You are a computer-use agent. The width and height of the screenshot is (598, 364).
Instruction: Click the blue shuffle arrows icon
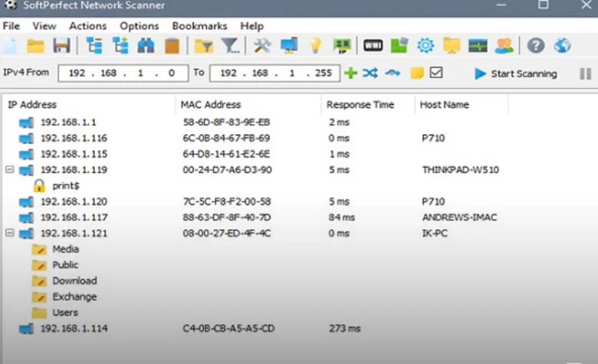click(x=370, y=73)
